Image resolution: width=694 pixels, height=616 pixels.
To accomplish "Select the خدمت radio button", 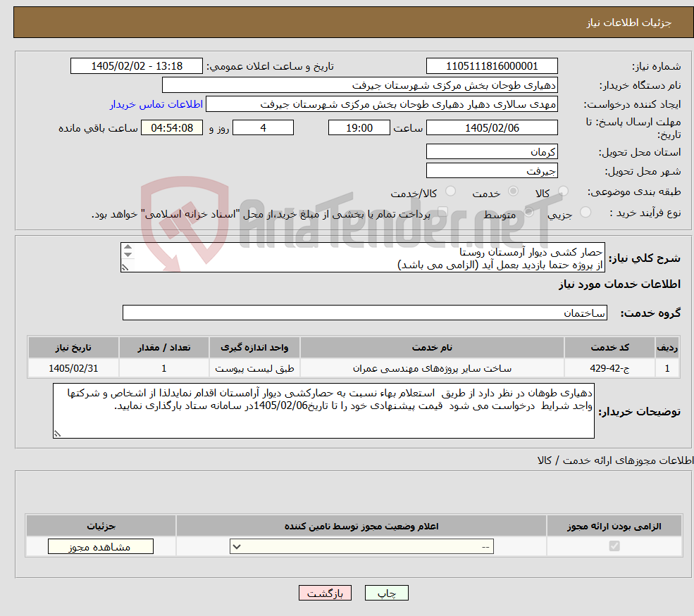I will coord(513,191).
